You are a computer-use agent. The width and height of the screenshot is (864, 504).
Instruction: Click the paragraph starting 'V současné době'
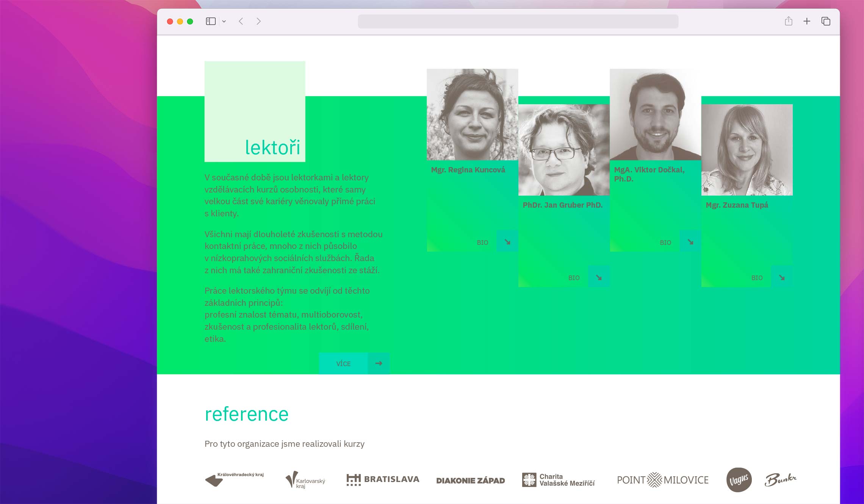290,196
